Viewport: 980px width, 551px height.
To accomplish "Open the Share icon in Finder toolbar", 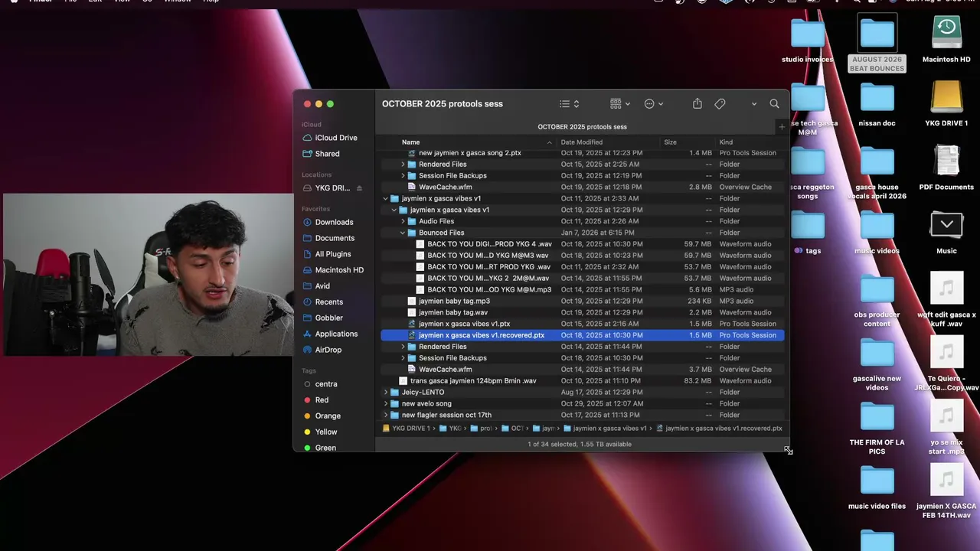I will (x=697, y=104).
